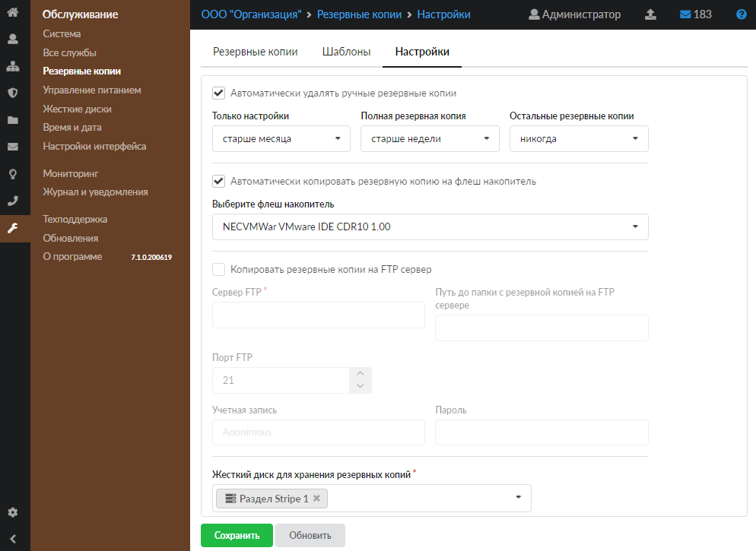This screenshot has width=756, height=551.
Task: Open Техподдержка in the side menu
Action: 75,219
